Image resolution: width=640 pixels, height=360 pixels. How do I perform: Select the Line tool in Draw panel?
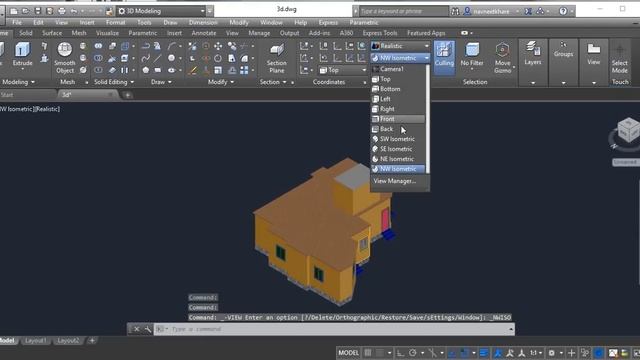pos(158,58)
